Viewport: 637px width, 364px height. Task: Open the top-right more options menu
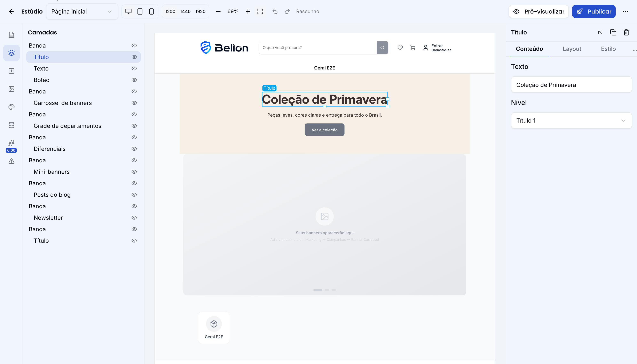coord(626,11)
